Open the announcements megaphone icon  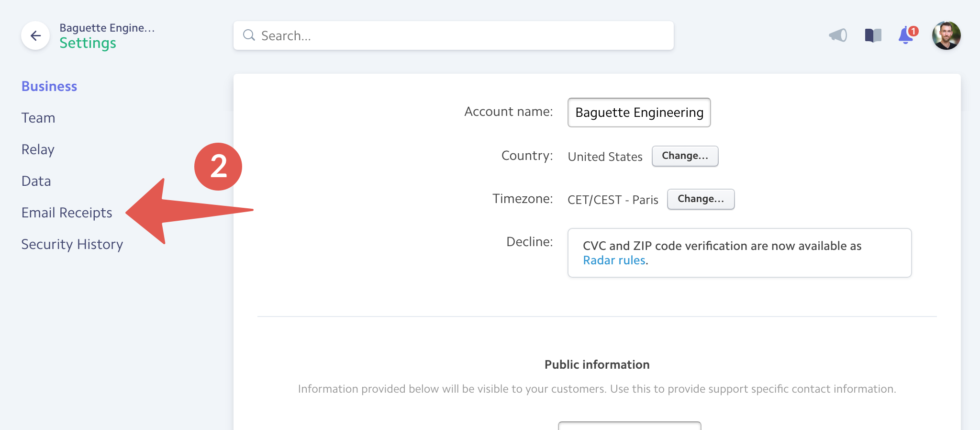pyautogui.click(x=838, y=35)
